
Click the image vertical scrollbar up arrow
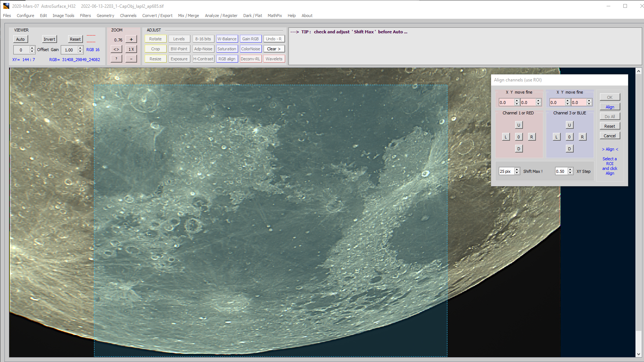tap(639, 71)
